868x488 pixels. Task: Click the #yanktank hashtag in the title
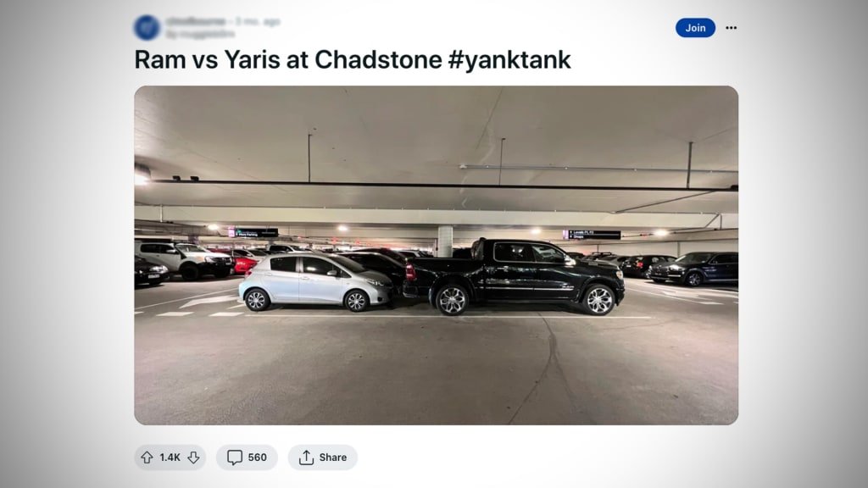coord(509,59)
